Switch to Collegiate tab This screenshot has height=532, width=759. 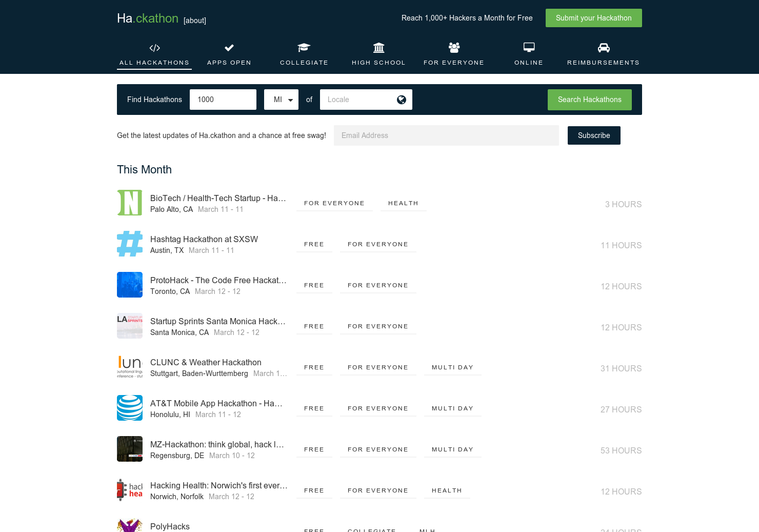tap(304, 55)
